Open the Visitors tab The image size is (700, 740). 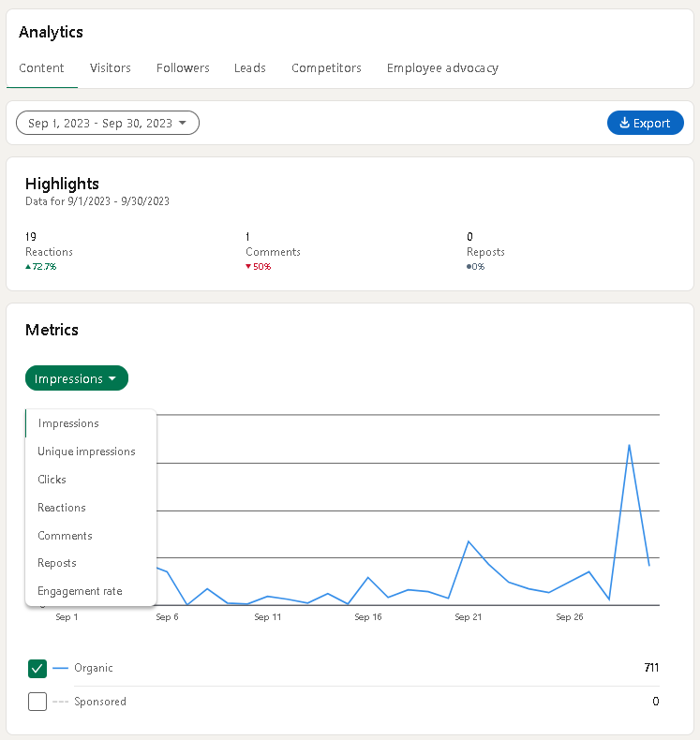tap(111, 68)
